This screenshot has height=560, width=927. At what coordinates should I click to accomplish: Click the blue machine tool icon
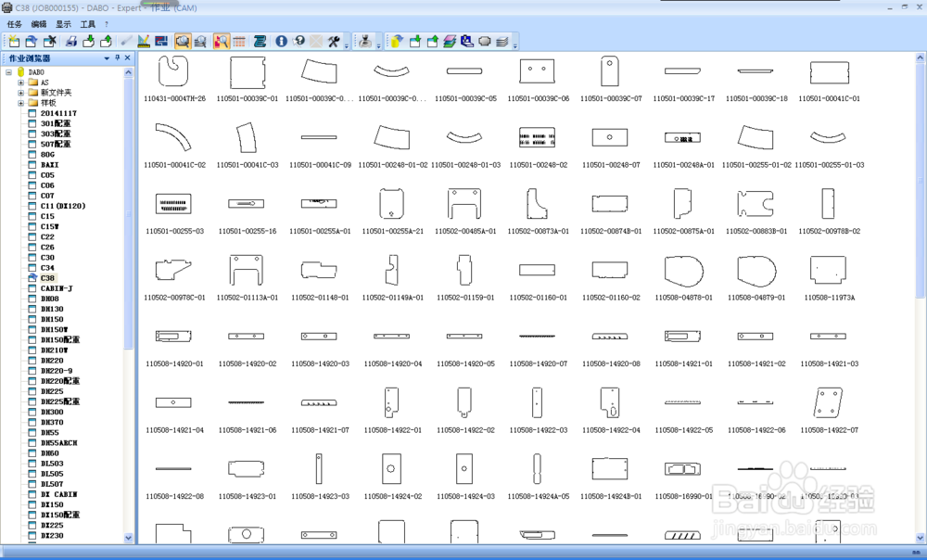coord(467,41)
